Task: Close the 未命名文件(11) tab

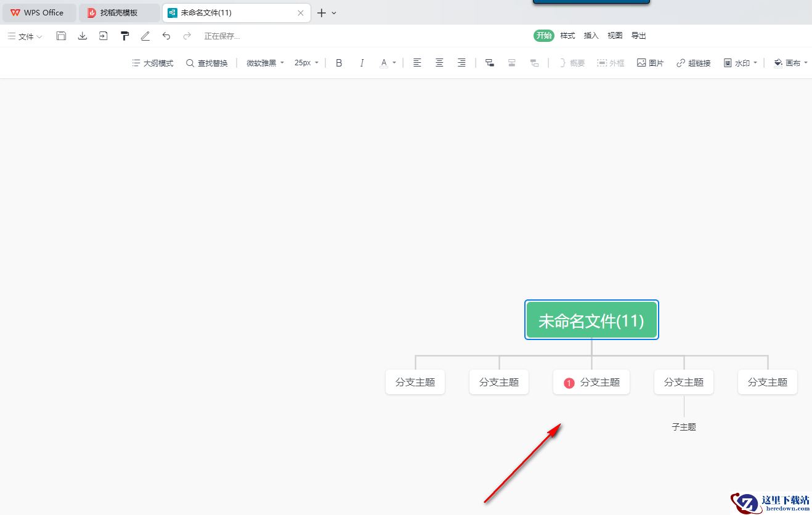Action: pos(301,12)
